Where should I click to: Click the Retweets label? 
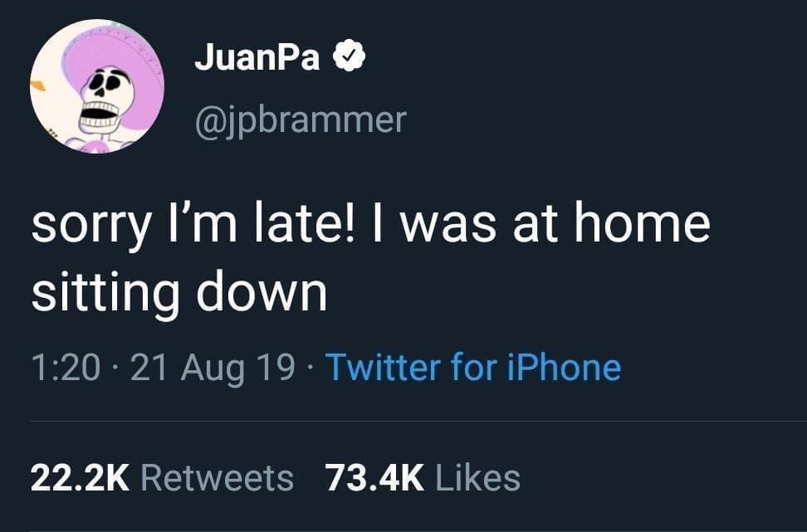(218, 477)
